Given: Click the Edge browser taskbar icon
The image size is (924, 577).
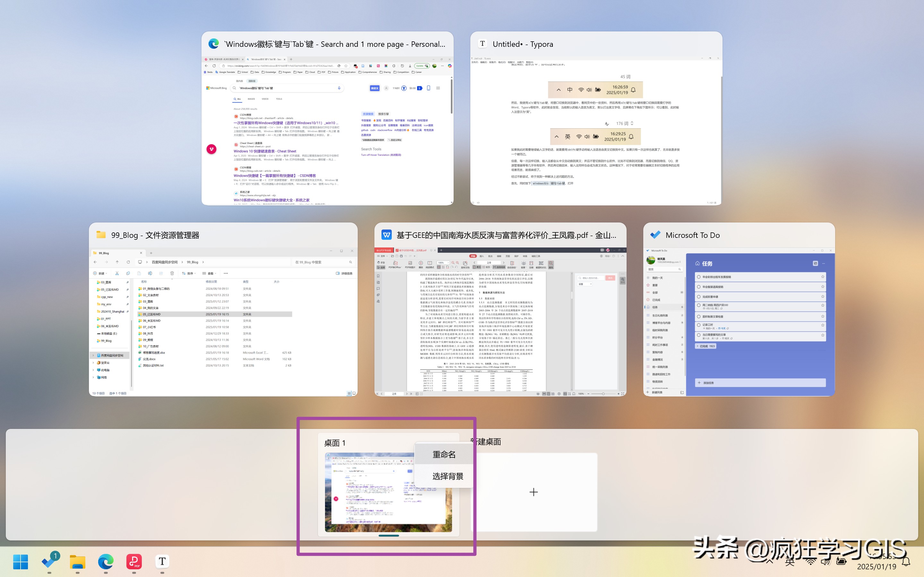Looking at the screenshot, I should click(106, 562).
